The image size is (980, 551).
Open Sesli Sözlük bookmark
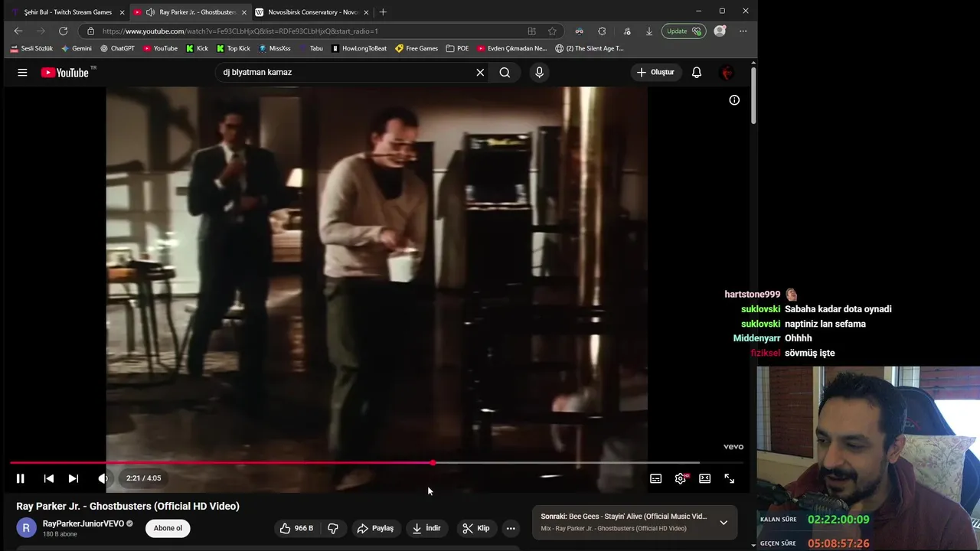tap(31, 48)
